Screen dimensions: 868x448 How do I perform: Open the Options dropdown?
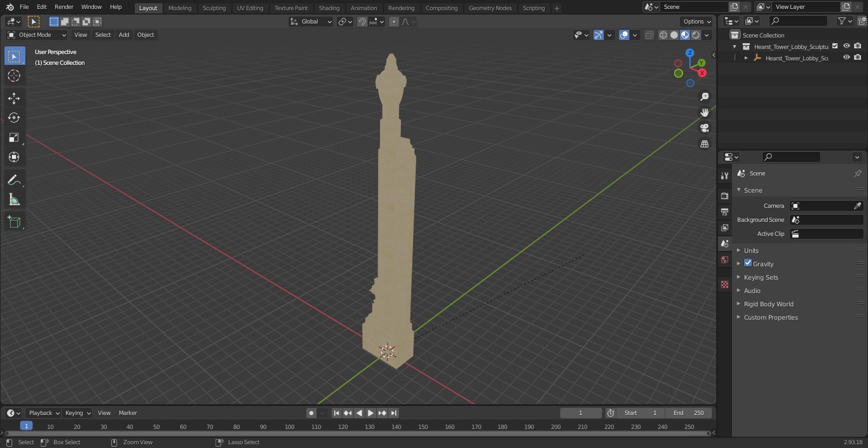click(697, 22)
